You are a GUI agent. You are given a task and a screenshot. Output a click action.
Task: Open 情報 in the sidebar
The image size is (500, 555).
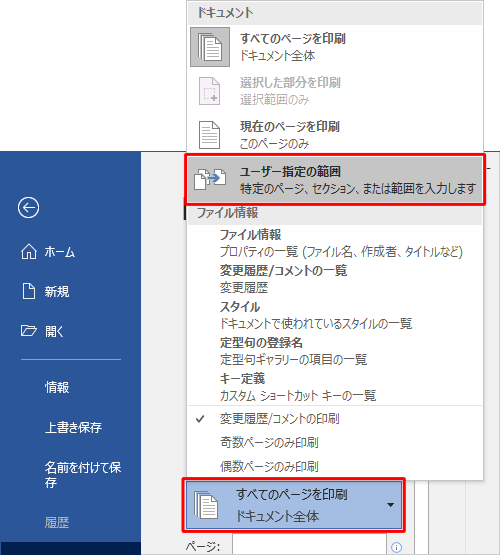[57, 387]
